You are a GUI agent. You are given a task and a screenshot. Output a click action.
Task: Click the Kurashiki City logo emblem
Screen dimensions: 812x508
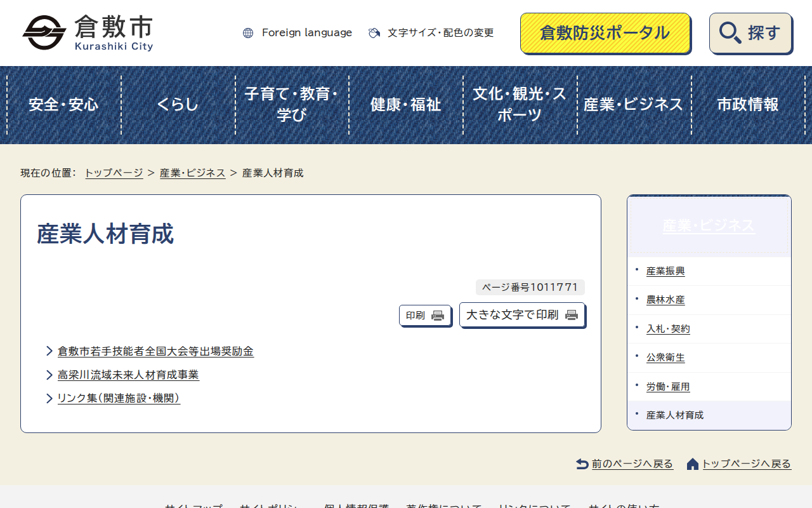(x=44, y=33)
